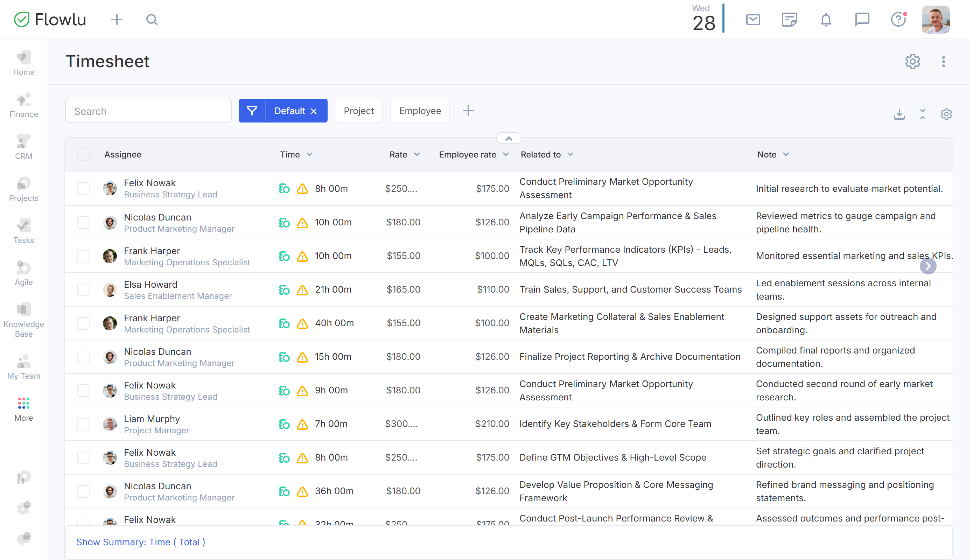Screen dimensions: 980x560
Task: Select Liam Murphy row checkbox
Action: (x=83, y=424)
